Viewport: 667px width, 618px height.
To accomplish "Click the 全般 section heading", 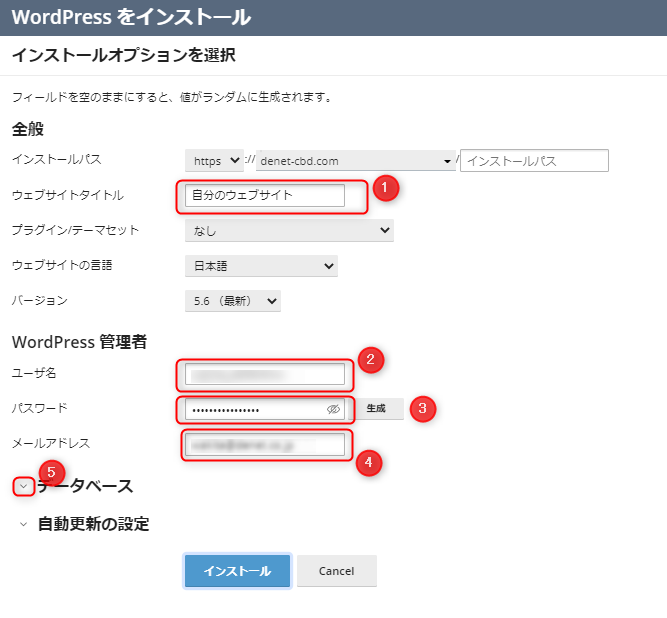I will click(x=28, y=129).
